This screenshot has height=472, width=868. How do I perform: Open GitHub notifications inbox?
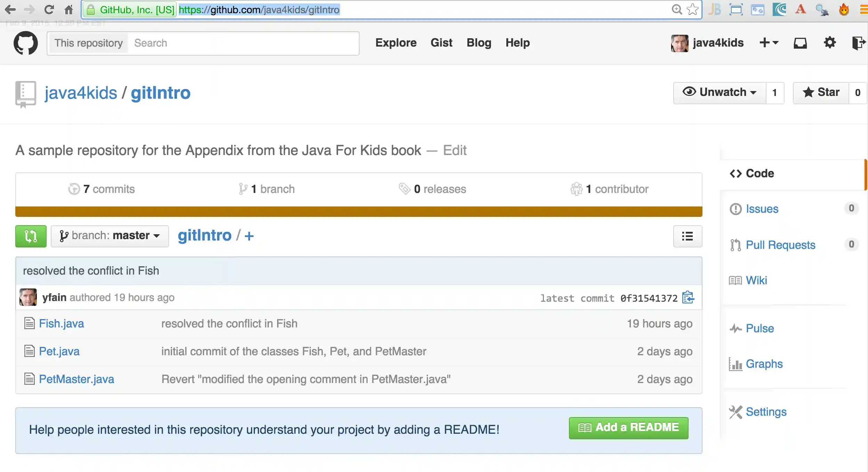pyautogui.click(x=799, y=42)
